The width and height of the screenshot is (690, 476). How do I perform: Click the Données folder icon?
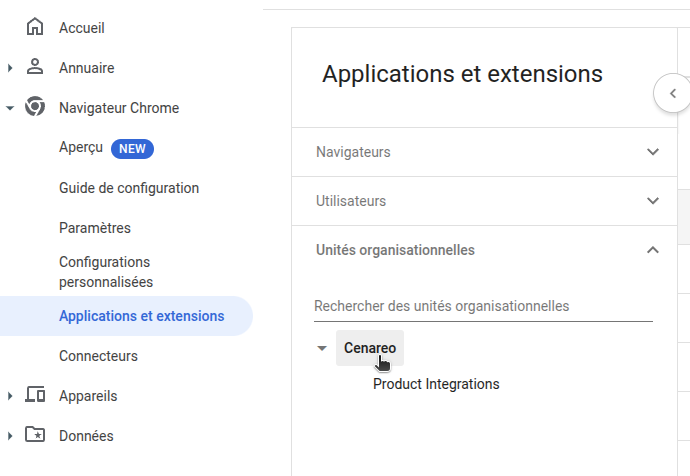click(35, 436)
